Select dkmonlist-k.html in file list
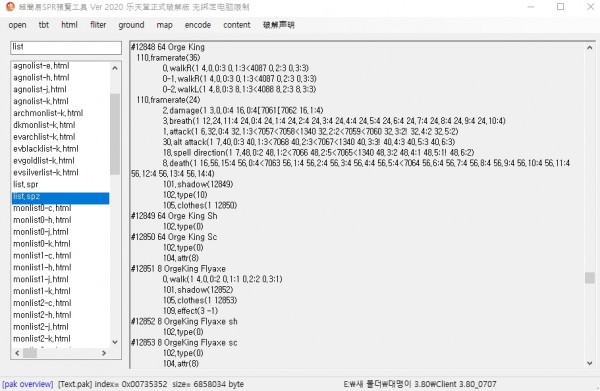600x391 pixels. coord(44,125)
